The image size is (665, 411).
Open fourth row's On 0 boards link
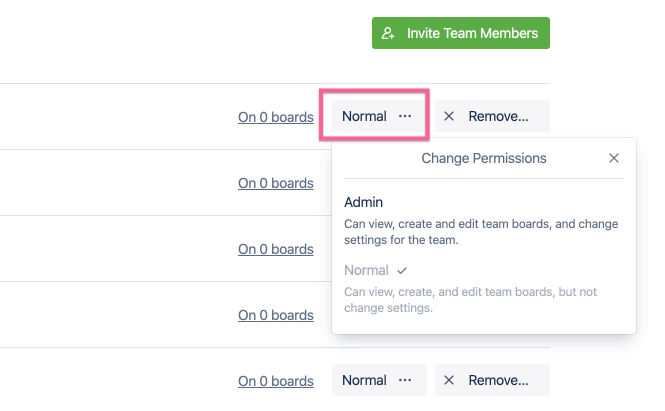point(276,315)
